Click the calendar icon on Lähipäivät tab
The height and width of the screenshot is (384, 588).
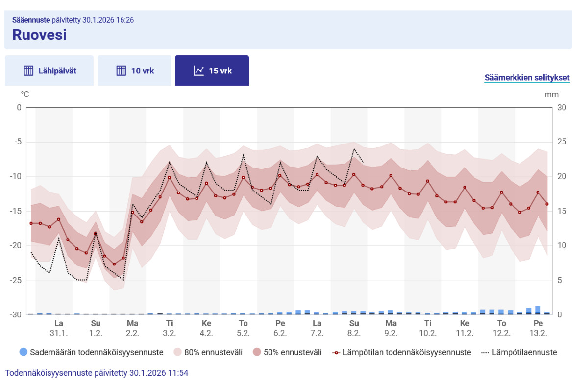28,71
